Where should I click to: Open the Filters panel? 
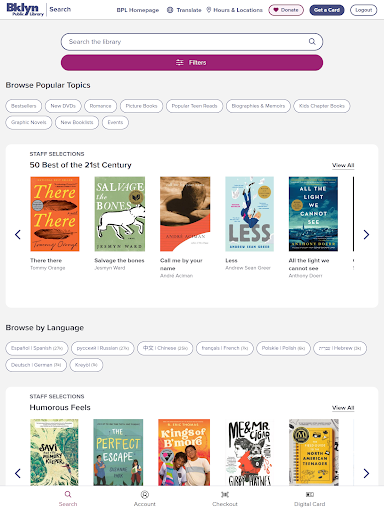192,63
